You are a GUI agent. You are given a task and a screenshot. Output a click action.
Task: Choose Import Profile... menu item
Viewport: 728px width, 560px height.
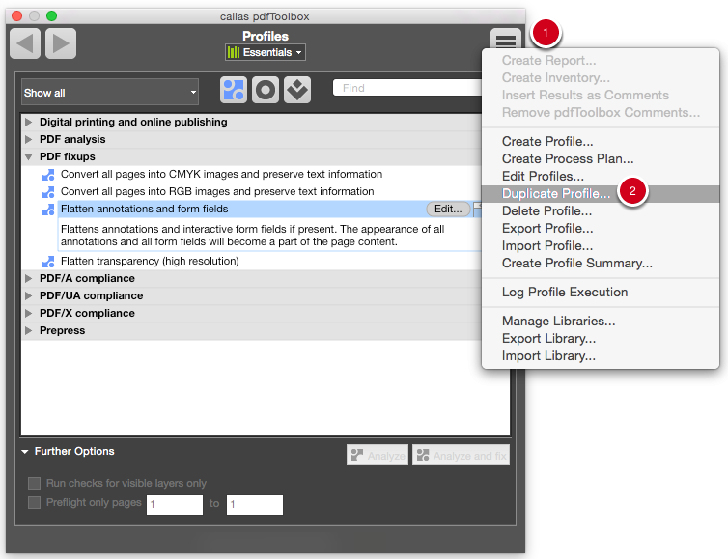tap(601, 245)
